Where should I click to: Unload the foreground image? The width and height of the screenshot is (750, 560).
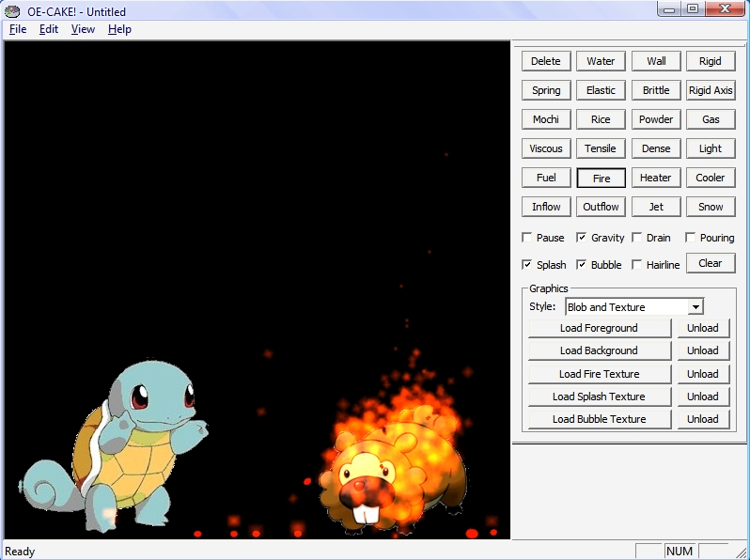click(x=703, y=328)
